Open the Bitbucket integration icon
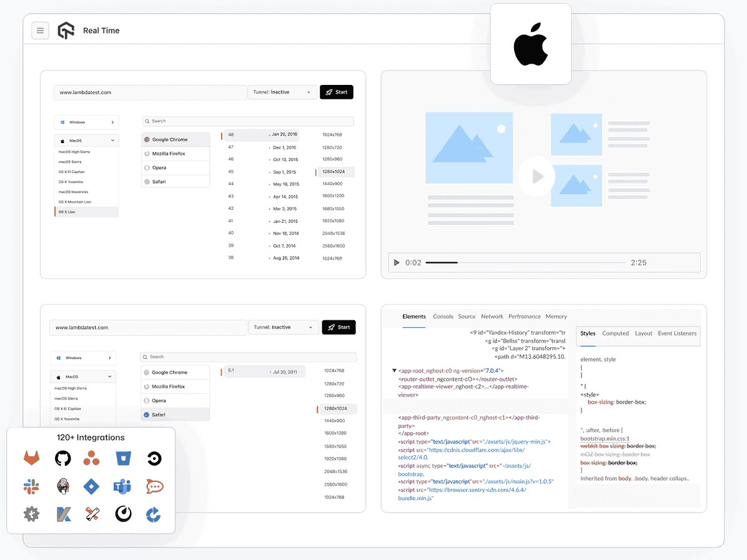The width and height of the screenshot is (747, 560). 122,458
